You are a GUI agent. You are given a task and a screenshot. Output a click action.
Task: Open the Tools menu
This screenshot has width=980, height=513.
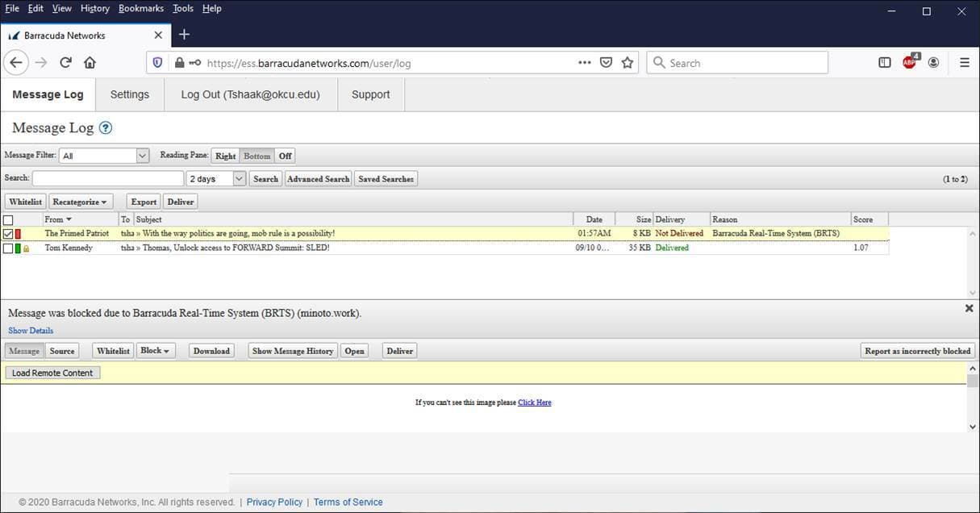click(183, 8)
